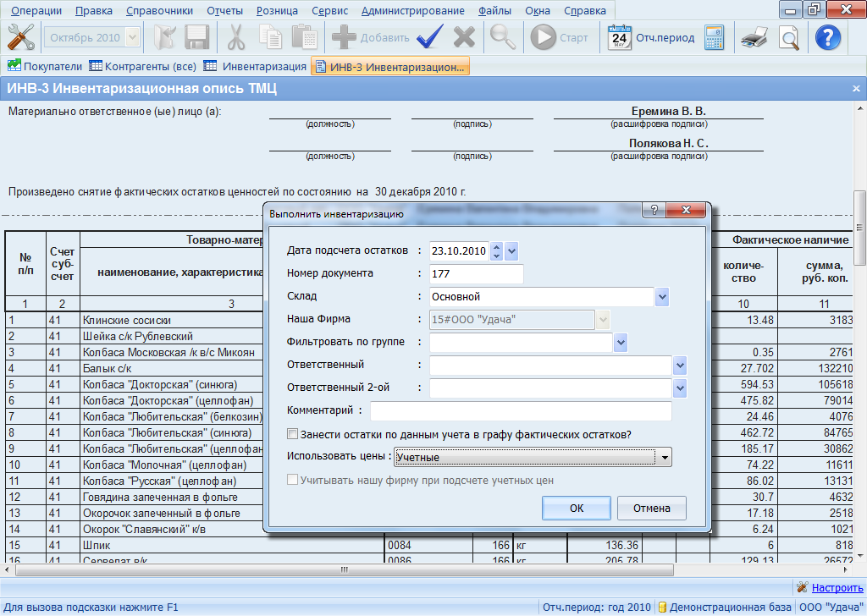The width and height of the screenshot is (867, 616).
Task: Open print preview magnifier page icon
Action: click(x=789, y=37)
